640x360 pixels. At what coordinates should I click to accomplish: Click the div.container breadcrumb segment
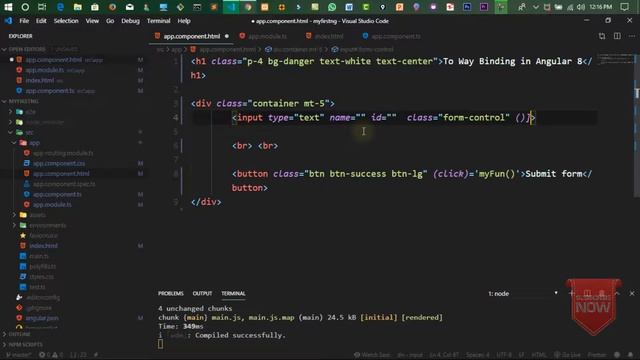293,49
